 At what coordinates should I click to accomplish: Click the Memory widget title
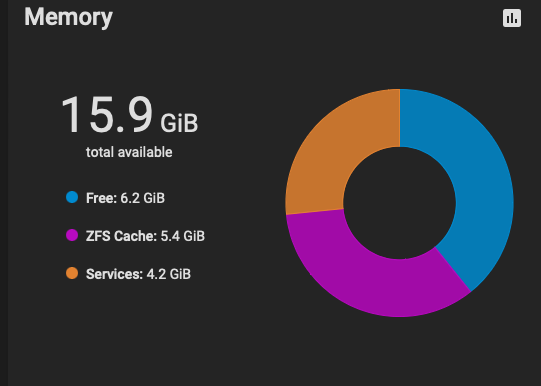click(x=68, y=17)
